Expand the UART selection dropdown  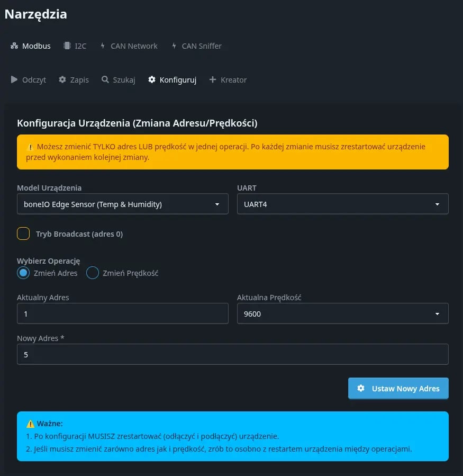point(342,204)
